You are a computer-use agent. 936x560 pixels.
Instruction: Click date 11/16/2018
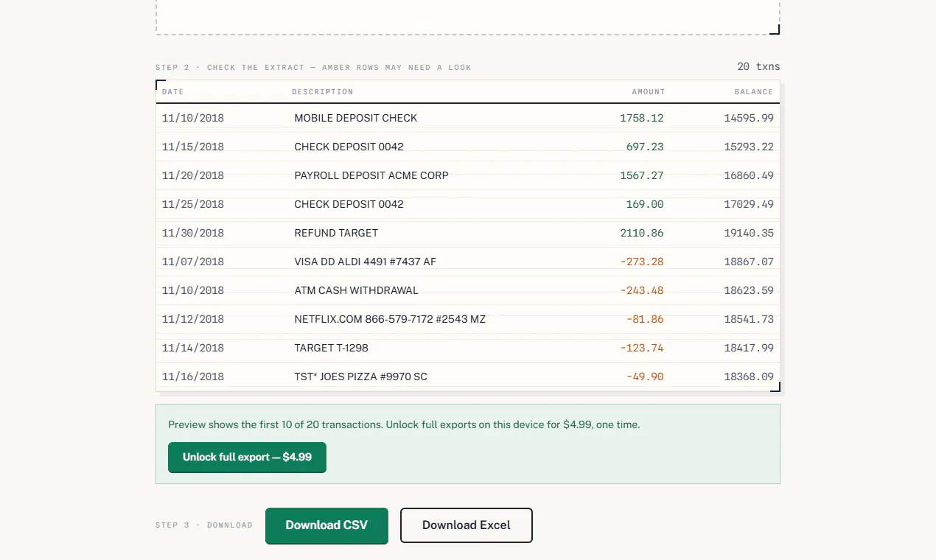click(193, 377)
